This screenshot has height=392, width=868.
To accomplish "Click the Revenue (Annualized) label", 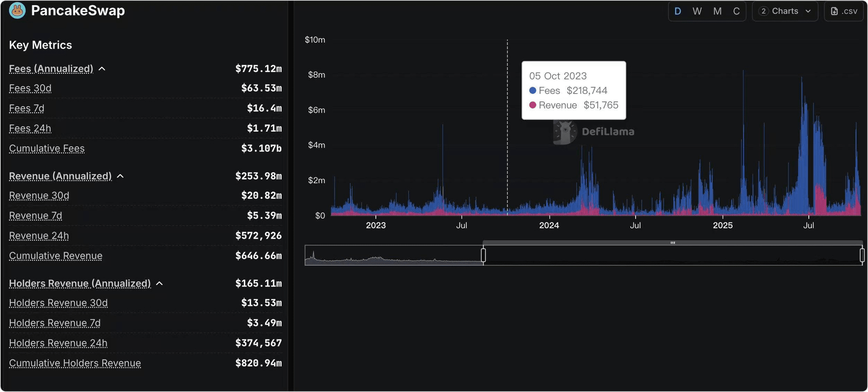I will 60,176.
